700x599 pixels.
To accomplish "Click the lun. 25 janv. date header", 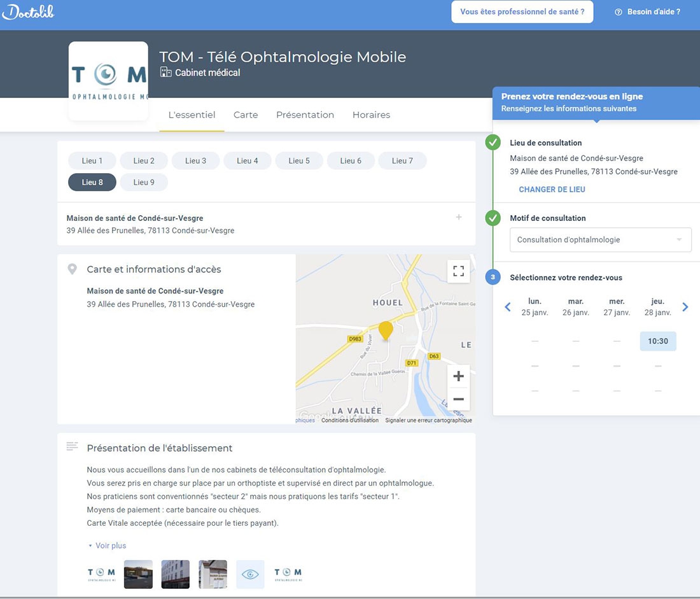I will click(535, 307).
